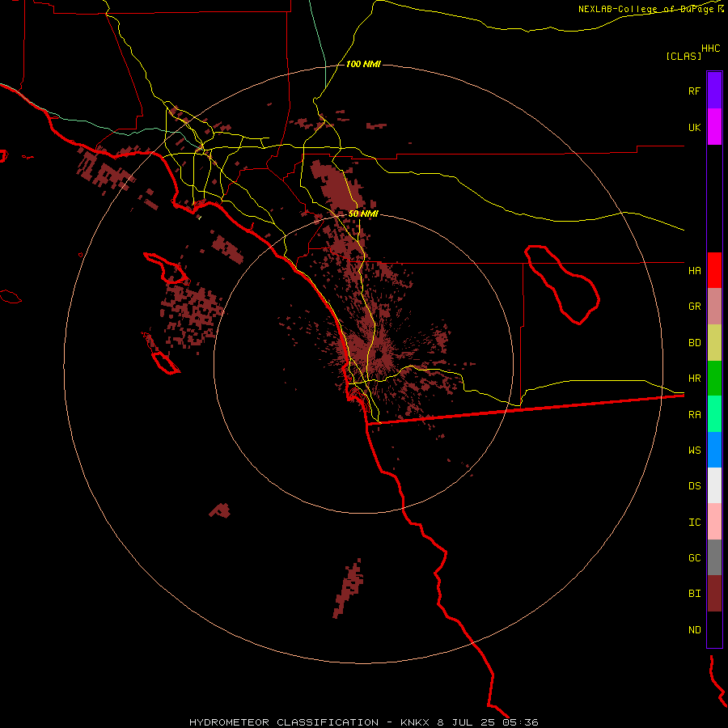Click the '50 NMI' range ring label
Image resolution: width=728 pixels, height=728 pixels.
click(363, 214)
